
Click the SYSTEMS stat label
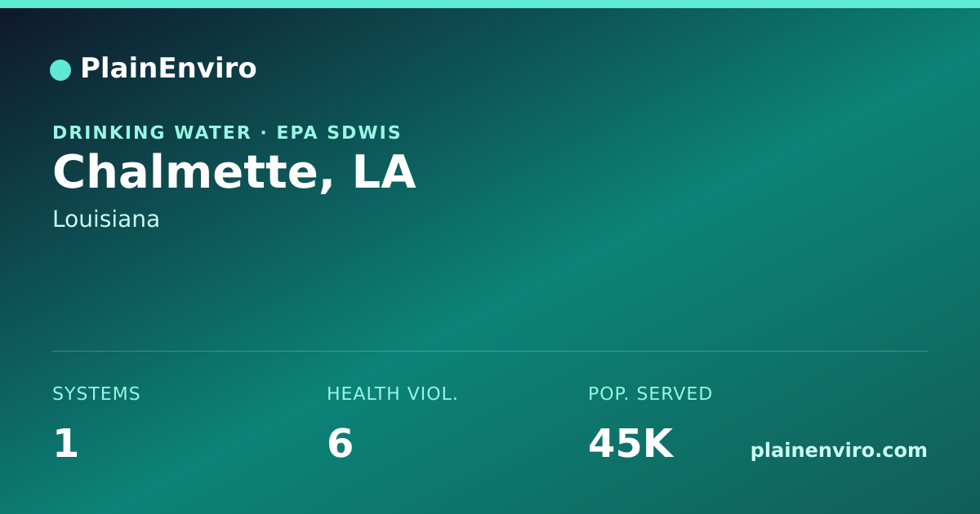96,394
